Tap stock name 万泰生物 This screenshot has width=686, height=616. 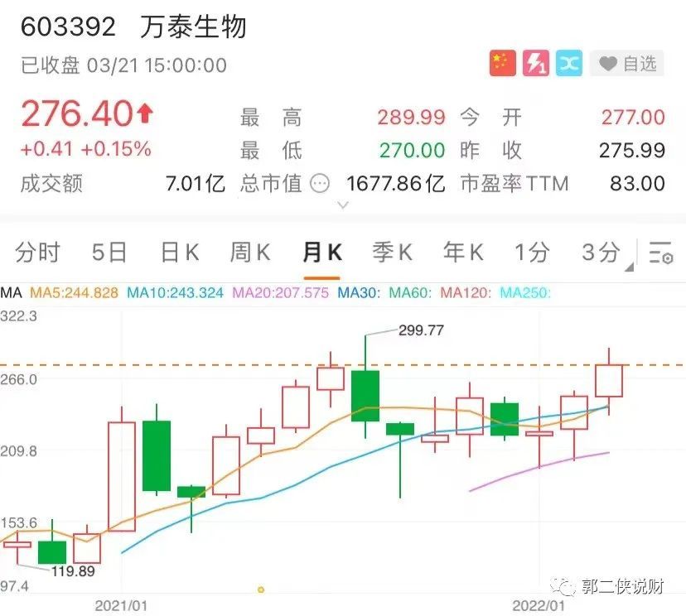[x=193, y=26]
